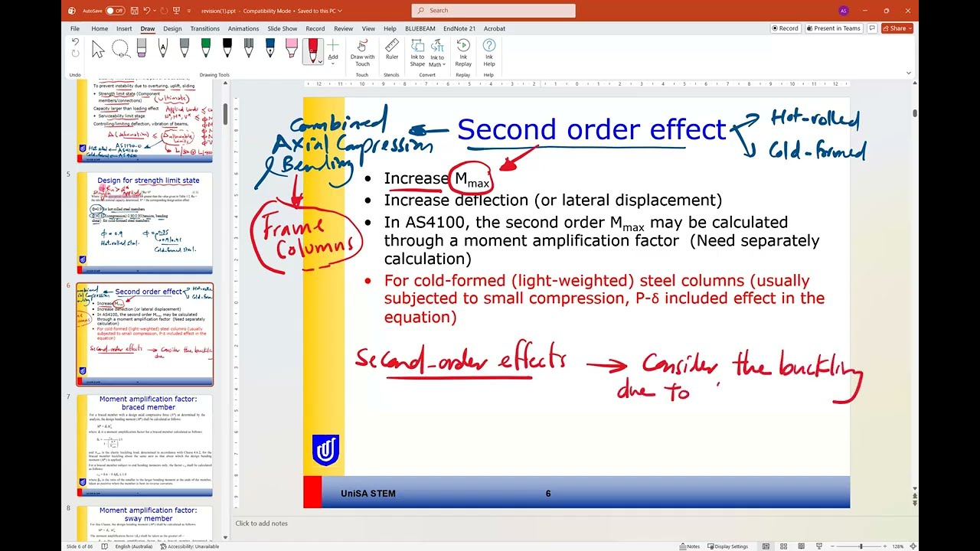Open the Review tab
The width and height of the screenshot is (980, 551).
coord(343,28)
